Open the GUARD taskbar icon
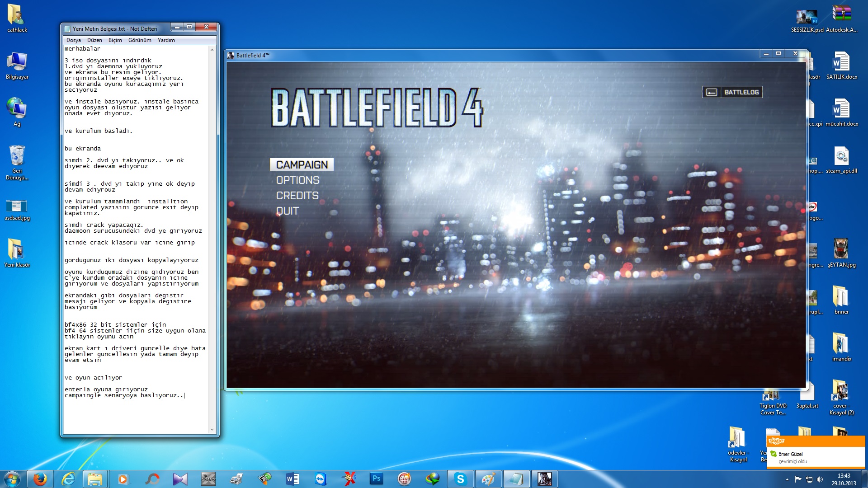Screen dimensions: 868x488 pyautogui.click(x=208, y=479)
